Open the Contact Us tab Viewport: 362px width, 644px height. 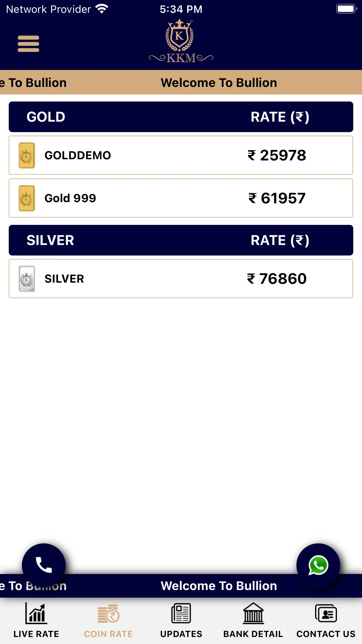(x=326, y=621)
